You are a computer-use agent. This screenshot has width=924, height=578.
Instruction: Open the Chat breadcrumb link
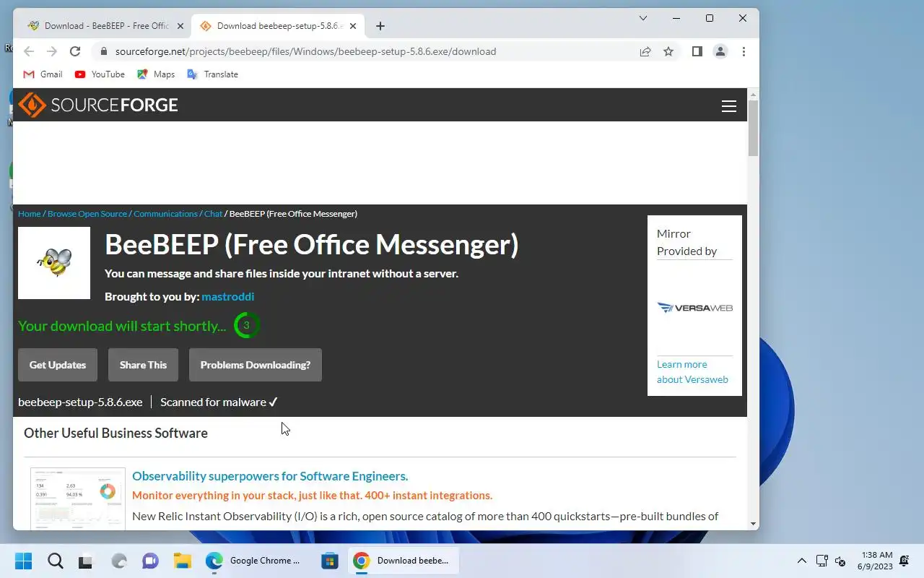coord(213,214)
